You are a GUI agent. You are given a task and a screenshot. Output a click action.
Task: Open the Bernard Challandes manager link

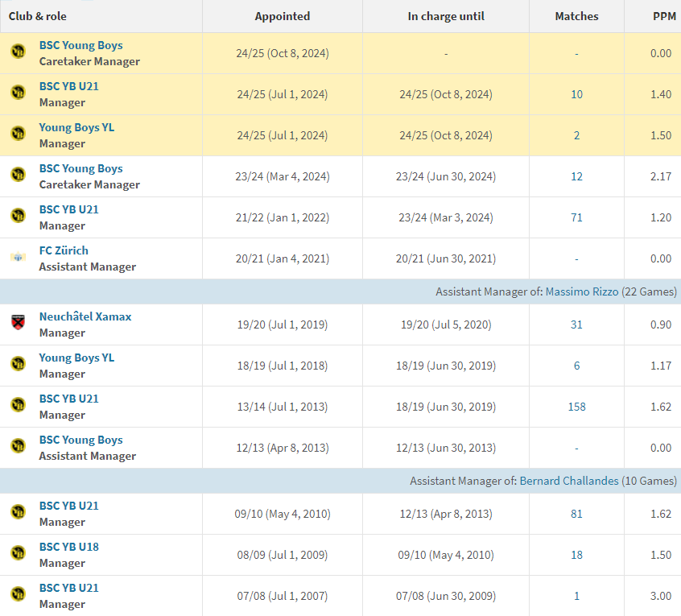click(x=569, y=481)
